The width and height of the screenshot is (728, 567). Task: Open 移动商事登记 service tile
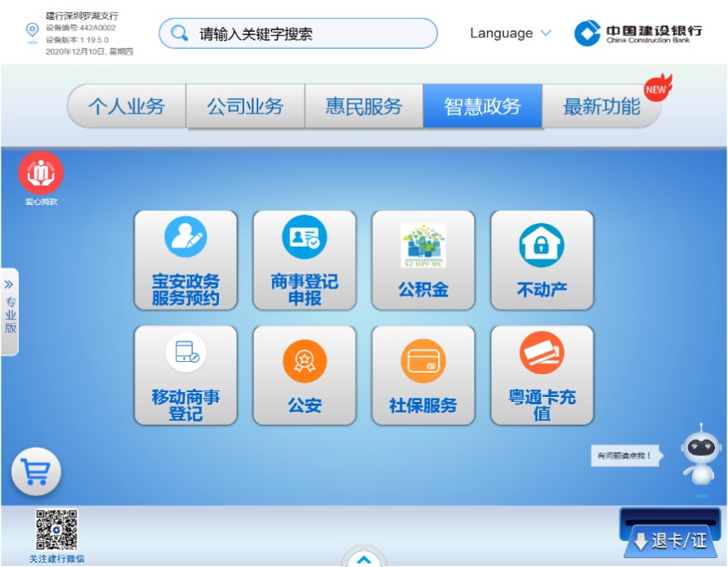pyautogui.click(x=185, y=375)
